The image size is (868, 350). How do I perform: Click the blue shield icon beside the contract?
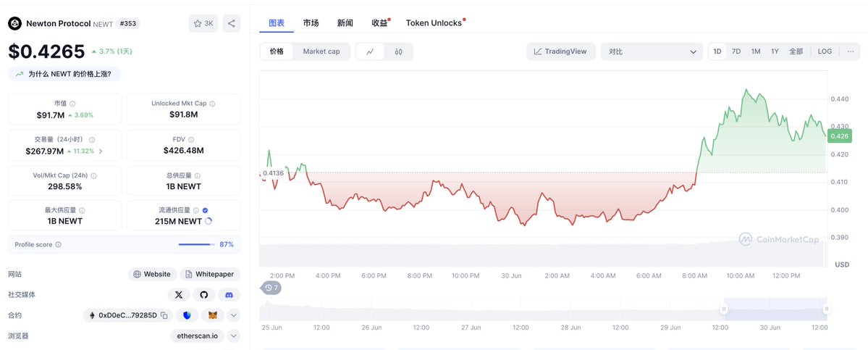point(187,315)
